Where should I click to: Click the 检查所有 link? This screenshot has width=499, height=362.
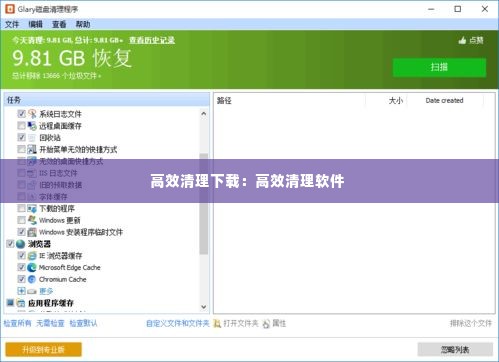pos(17,323)
